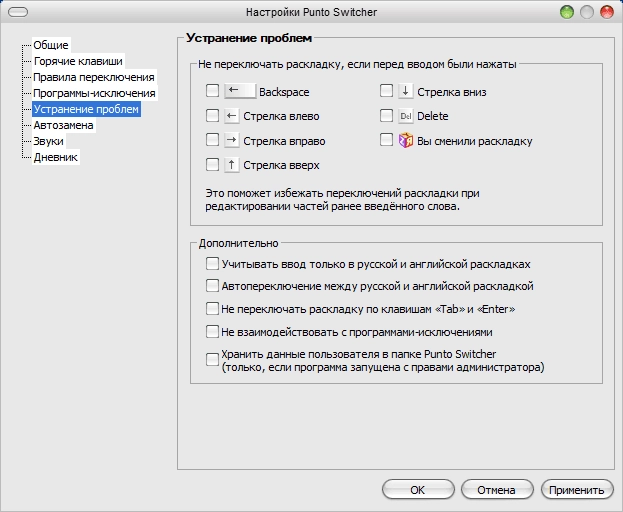Viewport: 623px width, 512px height.
Task: Close the window with red button
Action: coord(607,12)
